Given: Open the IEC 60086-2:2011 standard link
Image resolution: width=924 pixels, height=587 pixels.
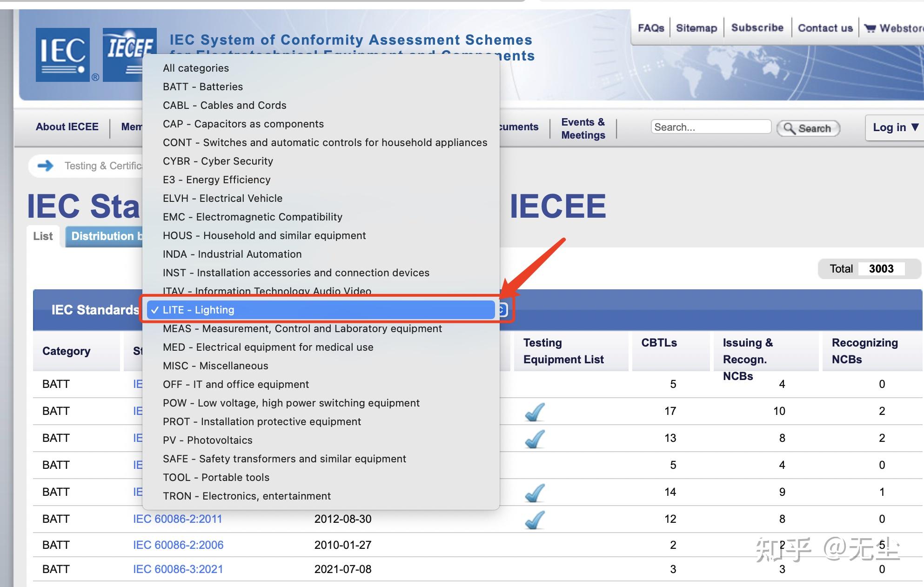Looking at the screenshot, I should point(177,519).
